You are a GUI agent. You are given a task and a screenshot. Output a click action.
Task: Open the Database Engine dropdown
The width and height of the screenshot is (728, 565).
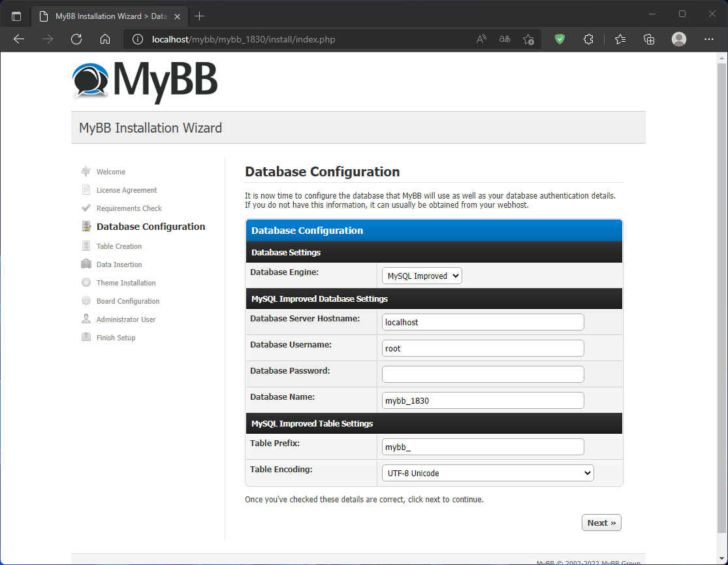pos(422,276)
